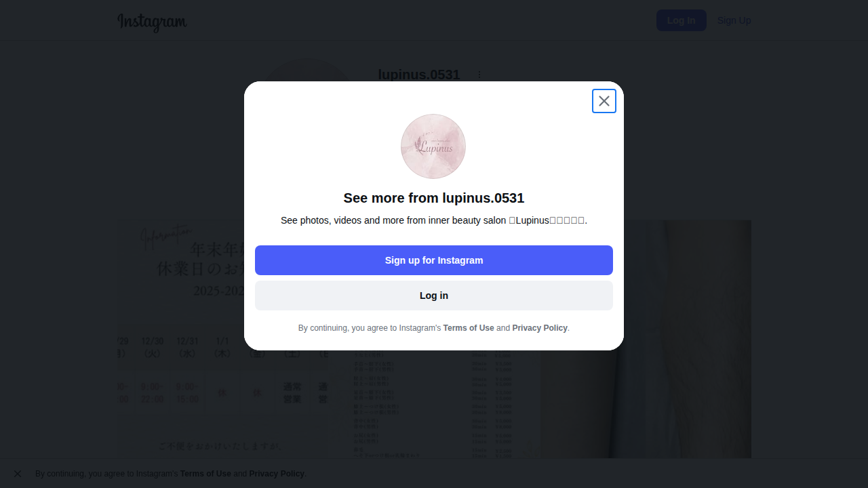Viewport: 868px width, 488px height.
Task: Click the See more from lupinus.0531 heading
Action: pyautogui.click(x=434, y=198)
